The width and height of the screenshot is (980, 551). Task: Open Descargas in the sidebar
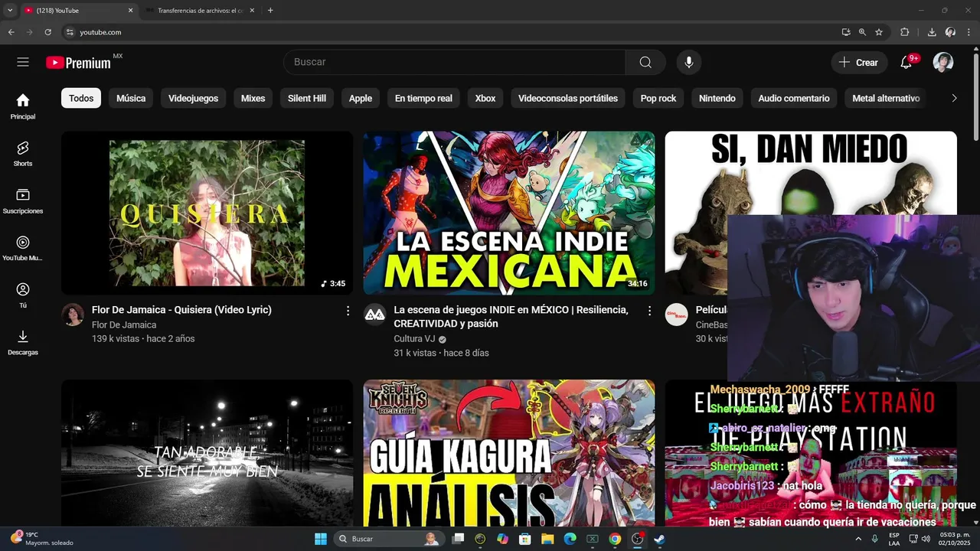click(x=23, y=343)
